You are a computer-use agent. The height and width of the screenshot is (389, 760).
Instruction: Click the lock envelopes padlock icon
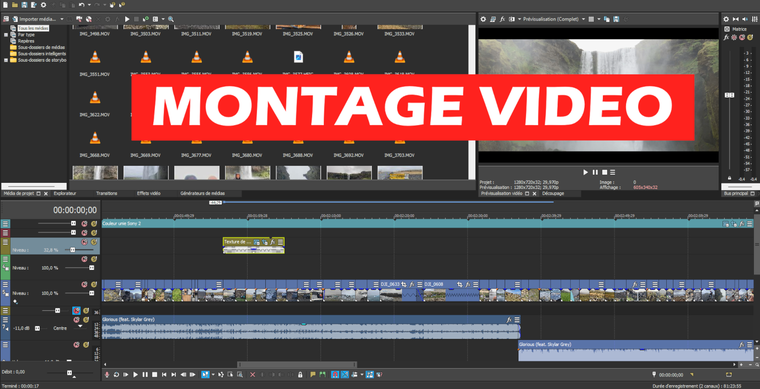(301, 374)
